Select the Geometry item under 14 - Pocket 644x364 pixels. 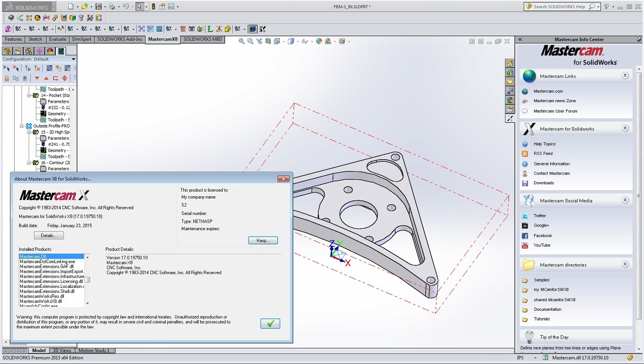pos(54,114)
